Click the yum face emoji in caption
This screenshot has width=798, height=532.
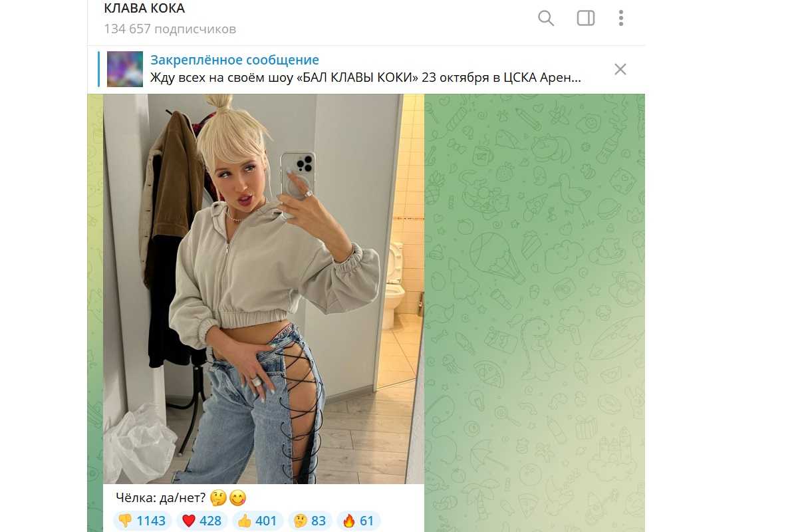tap(237, 497)
